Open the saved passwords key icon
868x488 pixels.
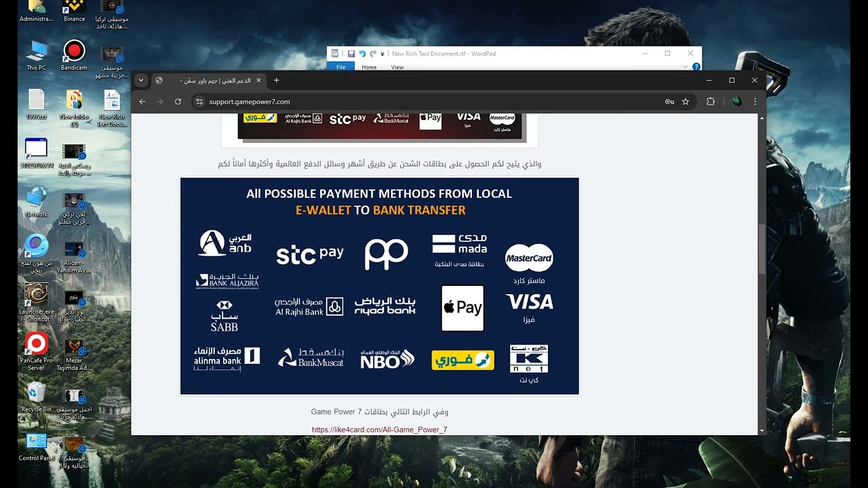coord(669,102)
